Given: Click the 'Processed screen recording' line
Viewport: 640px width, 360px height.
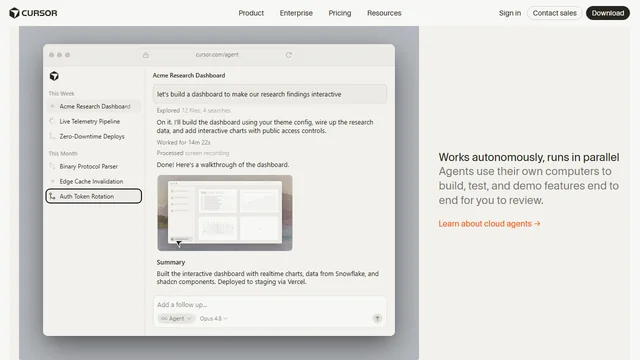Looking at the screenshot, I should tap(193, 153).
